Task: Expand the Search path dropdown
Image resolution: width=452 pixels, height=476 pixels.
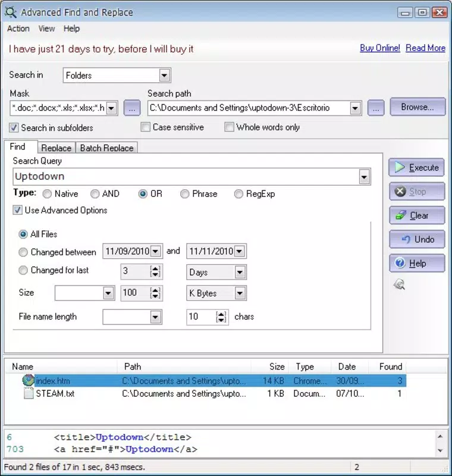Action: [x=355, y=108]
